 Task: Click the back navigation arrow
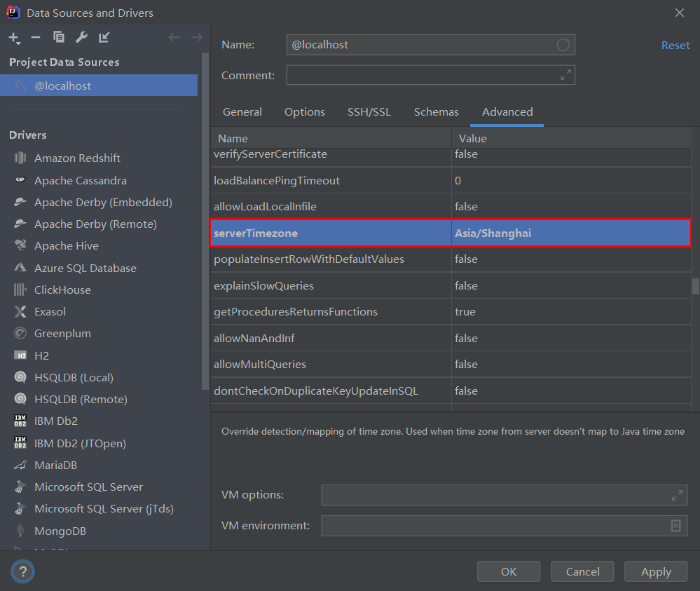[x=174, y=37]
